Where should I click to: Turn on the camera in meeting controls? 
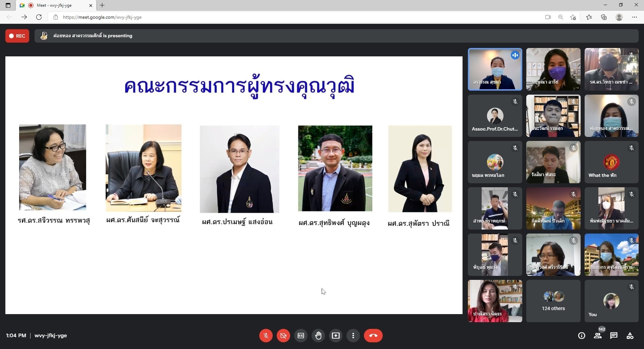(283, 336)
